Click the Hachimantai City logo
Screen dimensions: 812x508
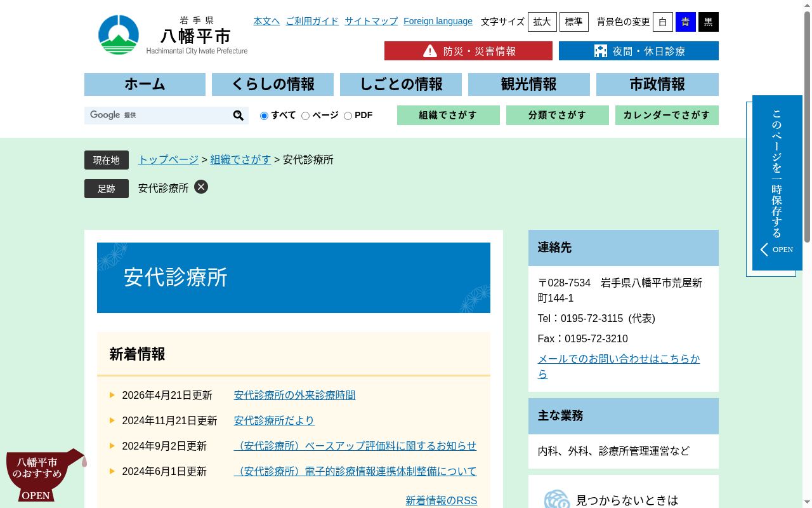(x=173, y=35)
